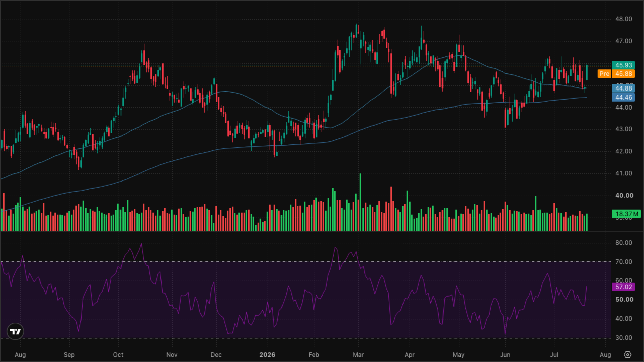Select the 45.93 last price label
Image resolution: width=644 pixels, height=362 pixels.
[623, 65]
